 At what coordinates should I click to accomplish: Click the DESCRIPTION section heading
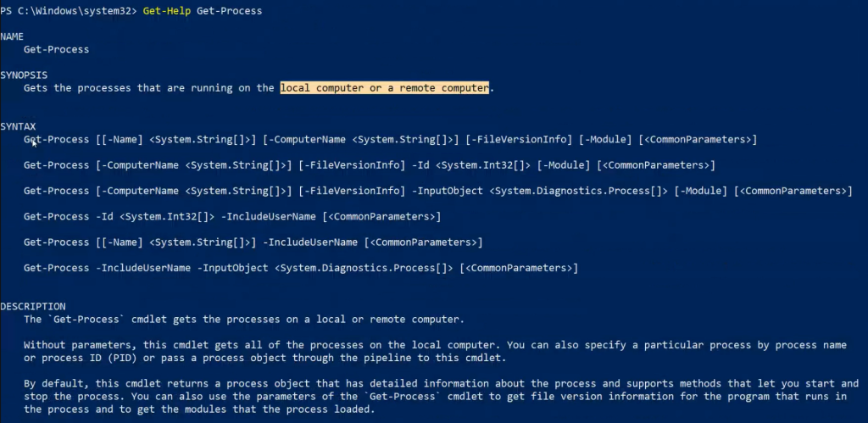pos(33,306)
